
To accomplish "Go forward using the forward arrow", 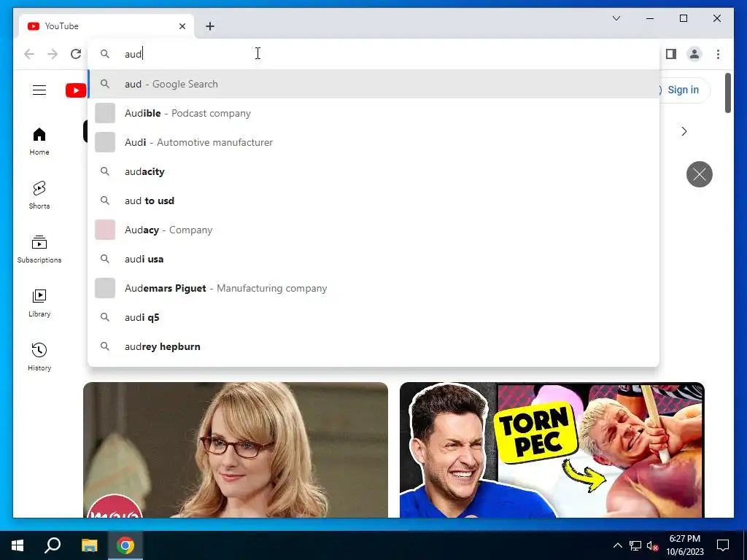I will [x=53, y=54].
